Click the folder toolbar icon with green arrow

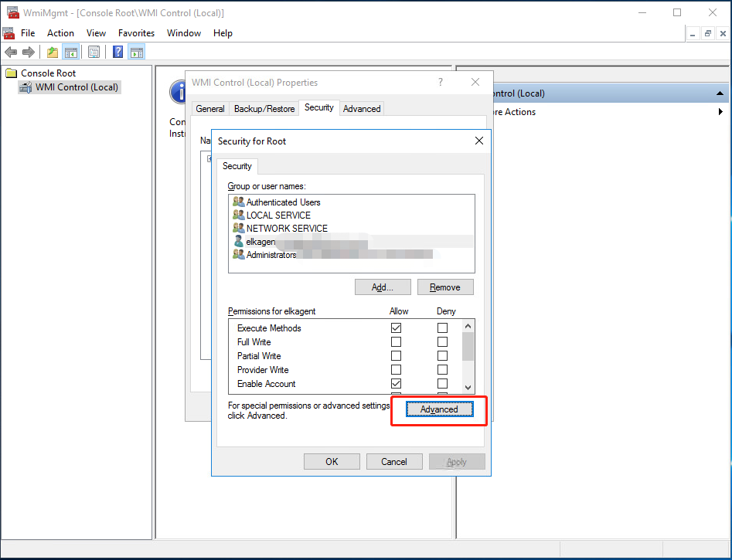point(52,51)
